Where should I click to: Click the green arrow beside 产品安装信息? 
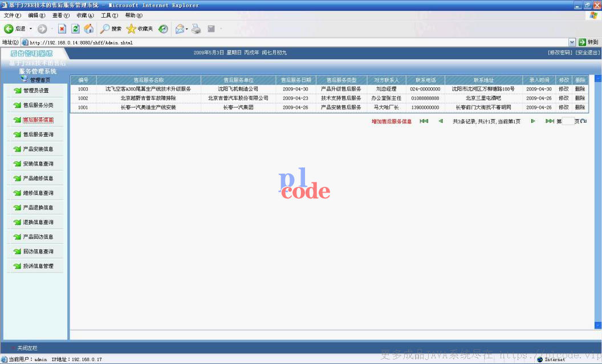tap(17, 149)
